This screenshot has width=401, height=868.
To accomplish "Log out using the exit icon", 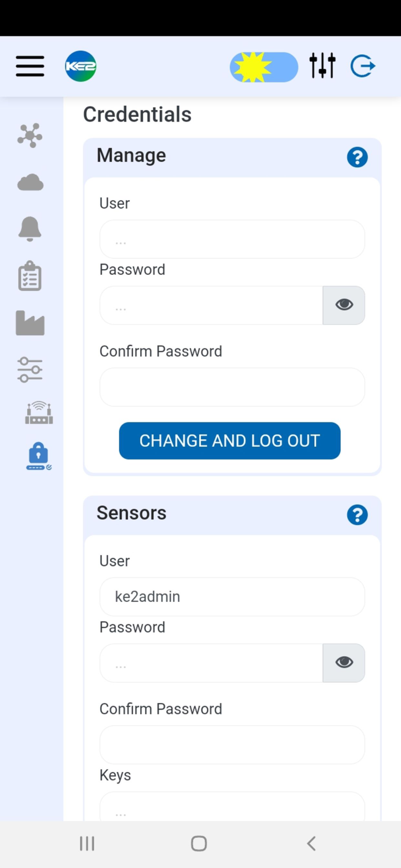I will coord(363,66).
